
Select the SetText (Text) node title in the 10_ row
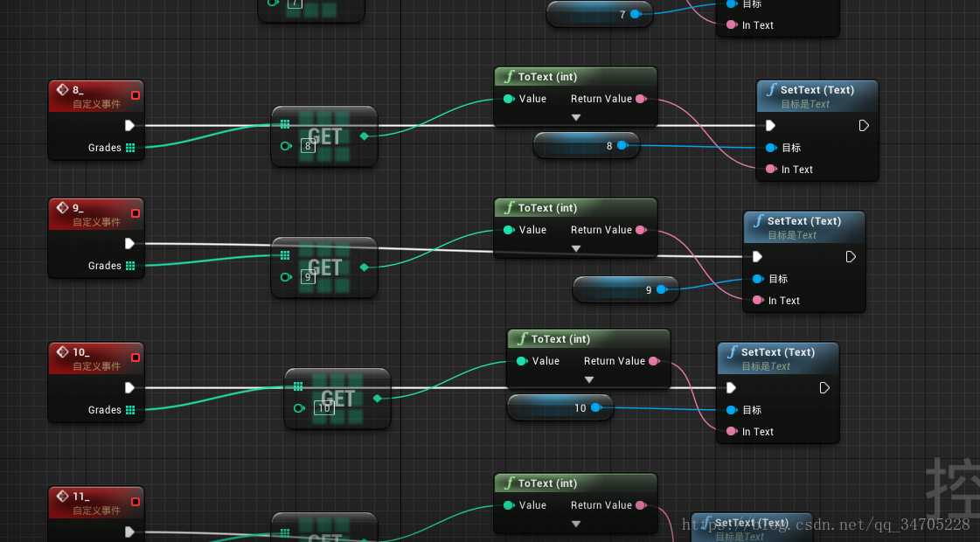[777, 352]
